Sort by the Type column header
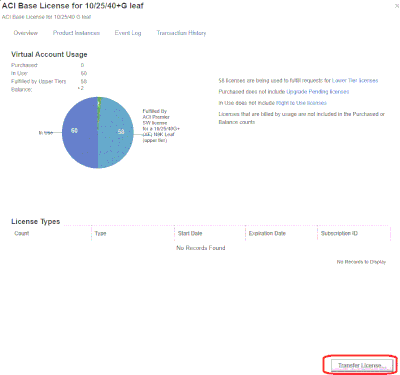 (100, 234)
